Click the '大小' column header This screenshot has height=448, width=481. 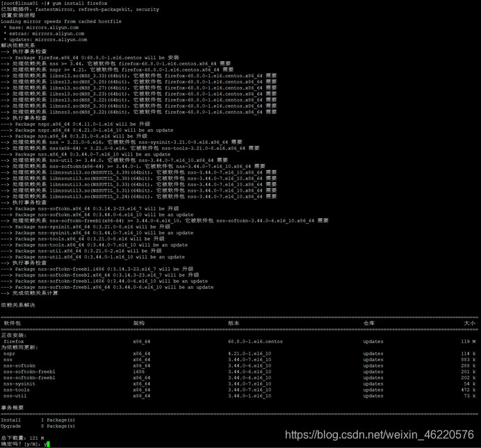point(470,323)
